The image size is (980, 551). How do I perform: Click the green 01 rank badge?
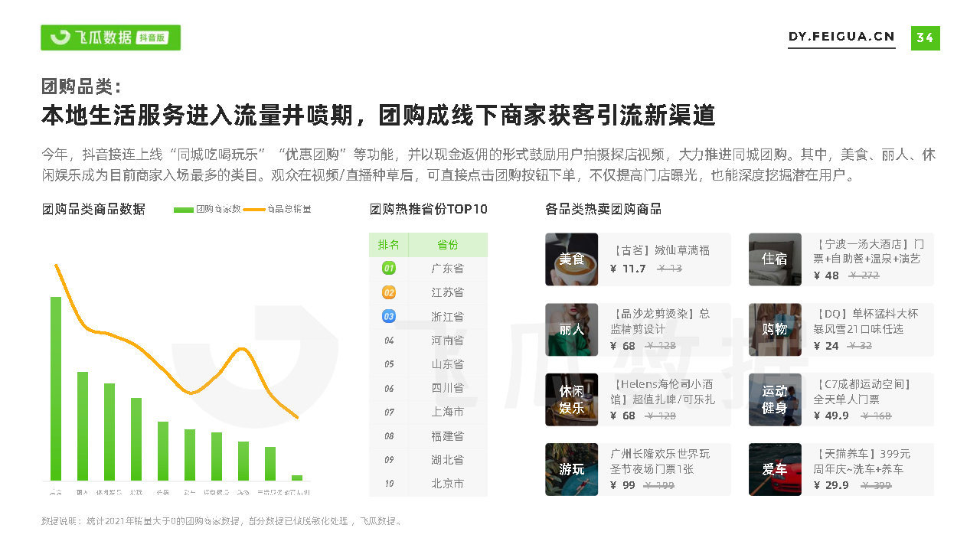coord(389,269)
